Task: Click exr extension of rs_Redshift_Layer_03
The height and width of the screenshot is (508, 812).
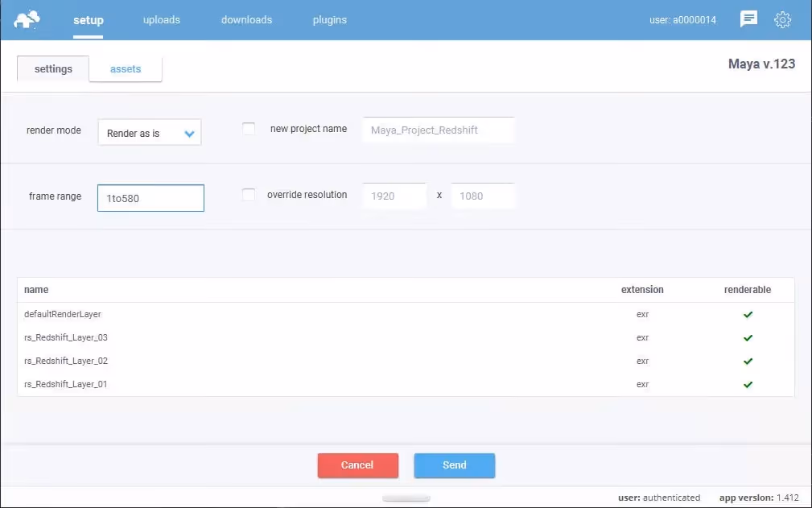Action: [642, 337]
